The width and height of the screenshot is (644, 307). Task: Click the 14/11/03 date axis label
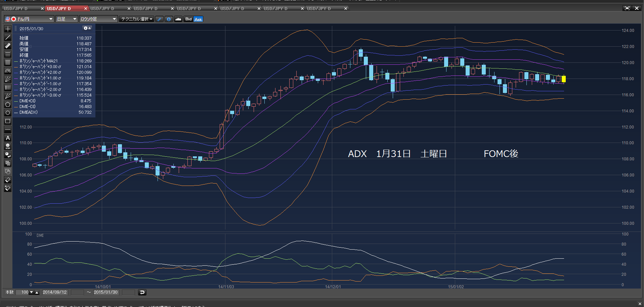226,287
